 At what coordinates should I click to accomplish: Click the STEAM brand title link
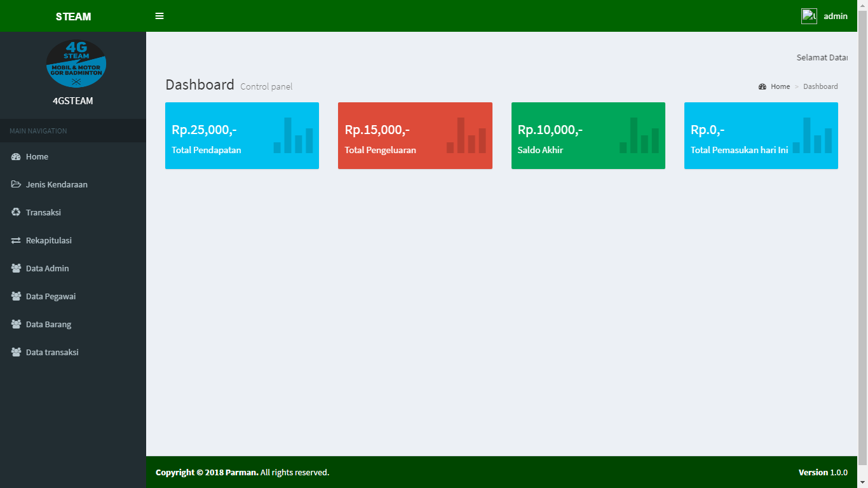[x=73, y=17]
